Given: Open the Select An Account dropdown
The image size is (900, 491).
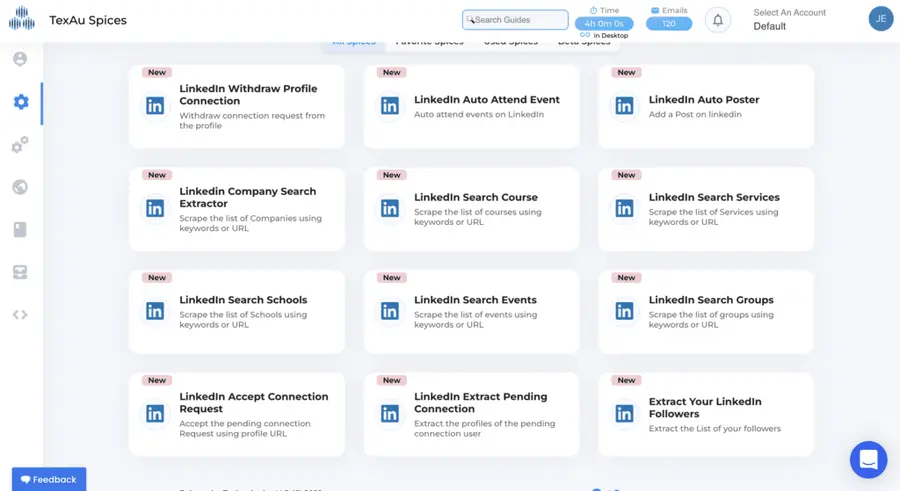Looking at the screenshot, I should tap(790, 20).
